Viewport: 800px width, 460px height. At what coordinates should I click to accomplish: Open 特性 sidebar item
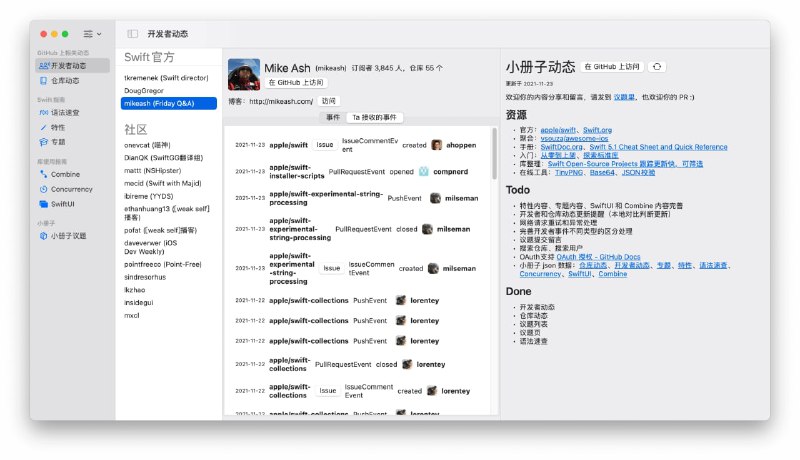click(72, 127)
